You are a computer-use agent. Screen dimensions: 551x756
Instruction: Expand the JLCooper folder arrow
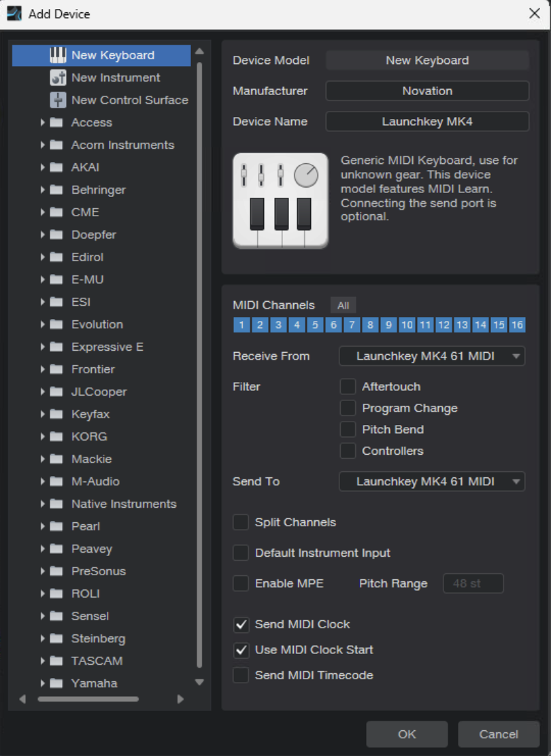pyautogui.click(x=43, y=392)
